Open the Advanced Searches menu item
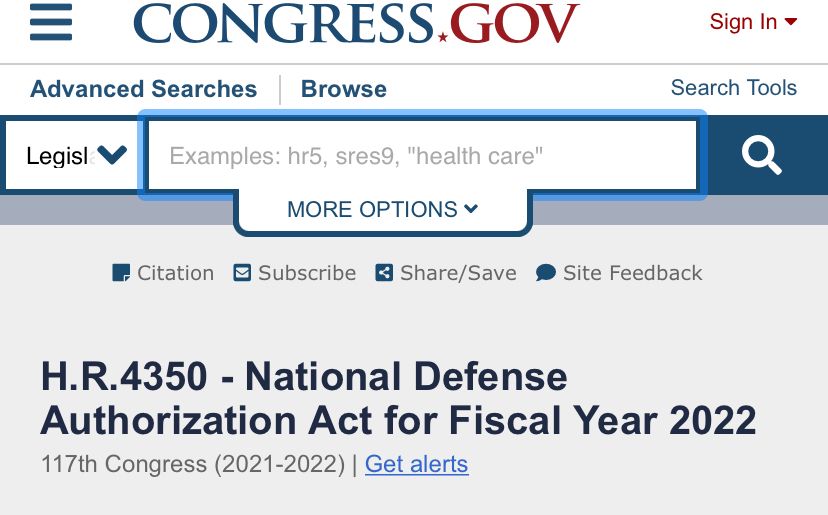 [x=144, y=89]
